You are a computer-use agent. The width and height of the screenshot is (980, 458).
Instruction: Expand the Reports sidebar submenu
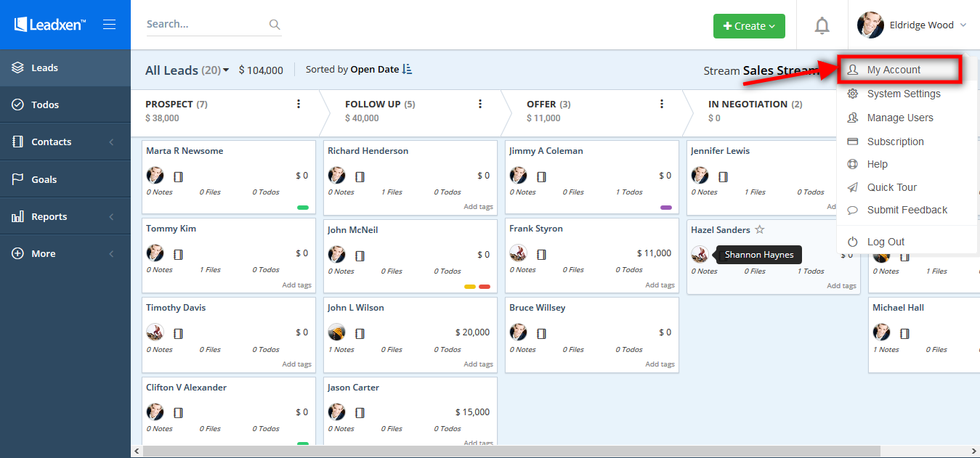pos(111,216)
